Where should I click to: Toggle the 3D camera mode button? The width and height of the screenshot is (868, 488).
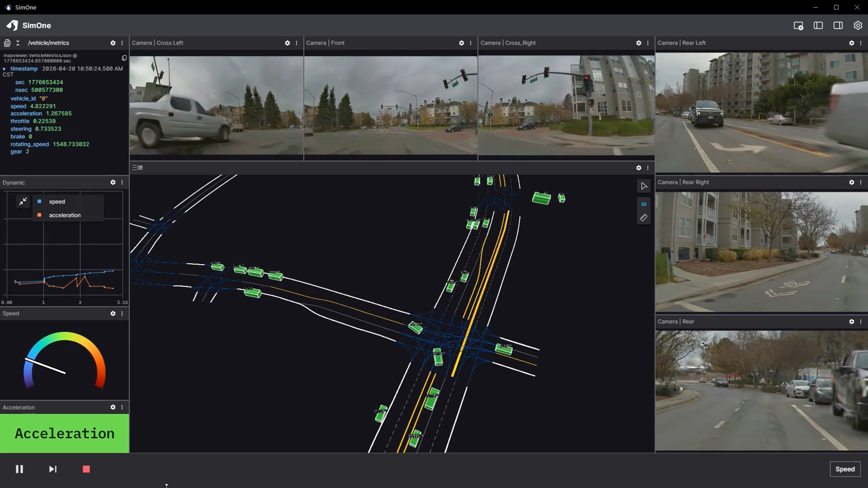tap(644, 204)
